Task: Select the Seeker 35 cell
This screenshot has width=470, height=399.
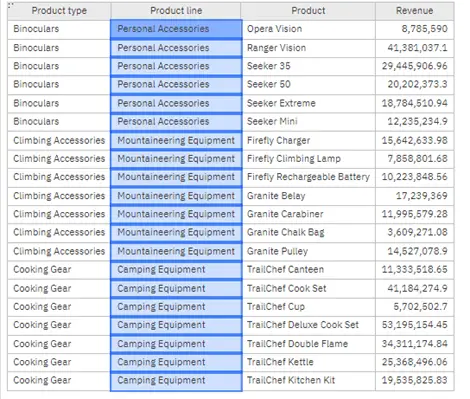Action: pos(308,66)
